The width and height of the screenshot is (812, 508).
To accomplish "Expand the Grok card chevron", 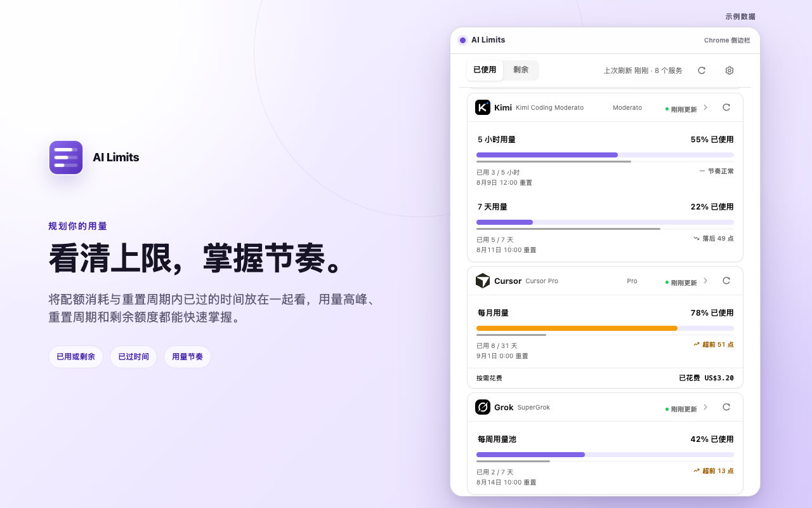I will [705, 407].
